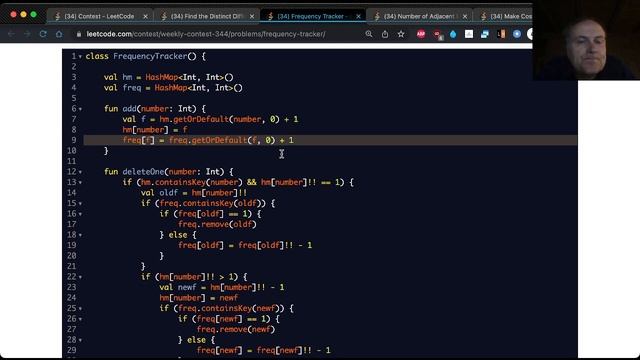Share this page via the share icon
The height and width of the screenshot is (360, 640).
coord(385,34)
